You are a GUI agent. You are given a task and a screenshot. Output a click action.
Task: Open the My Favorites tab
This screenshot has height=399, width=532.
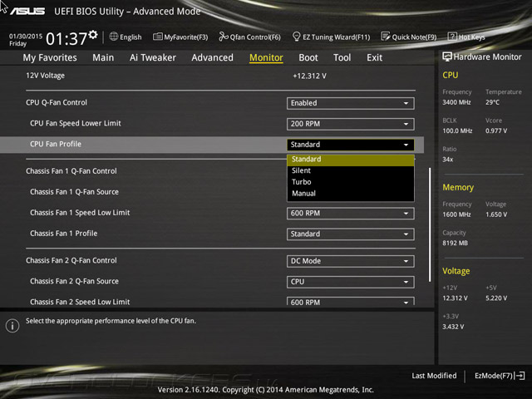(50, 57)
